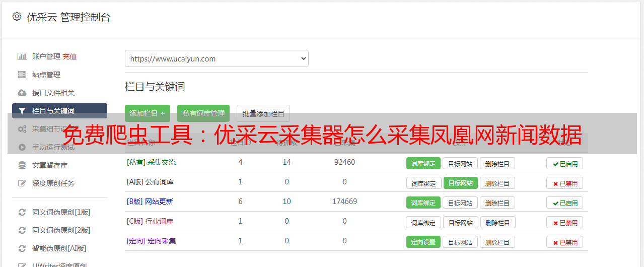This screenshot has height=267, width=644.
Task: Click the 优采云 管理控制台 title
Action: point(69,17)
